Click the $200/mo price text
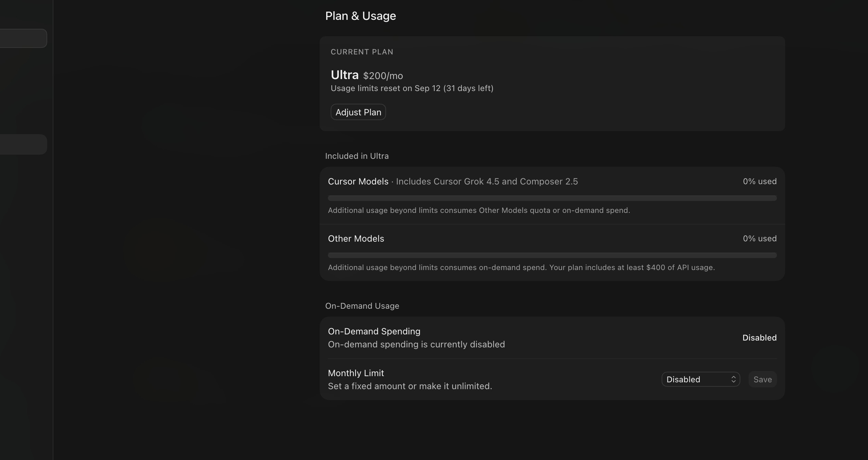Image resolution: width=868 pixels, height=460 pixels. pyautogui.click(x=383, y=76)
